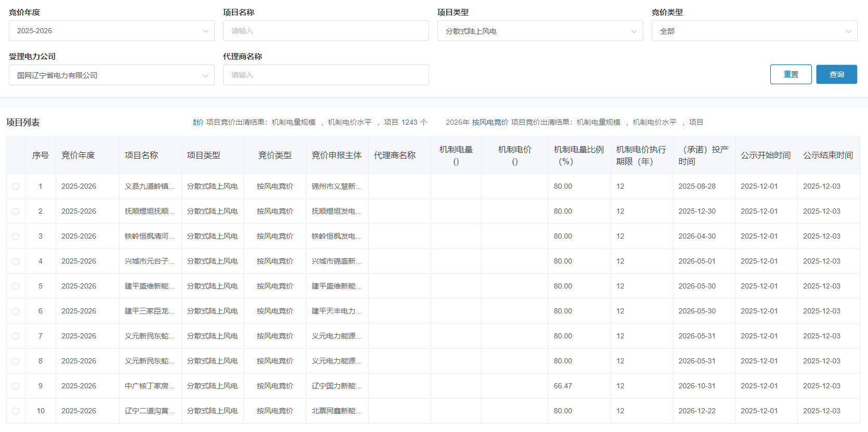
Task: Open the 受理电力公司 dropdown
Action: pyautogui.click(x=111, y=75)
